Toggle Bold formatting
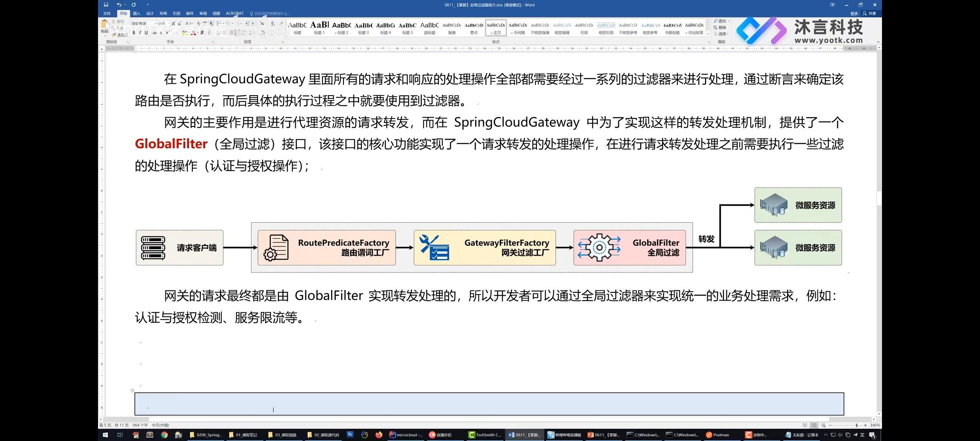 134,33
